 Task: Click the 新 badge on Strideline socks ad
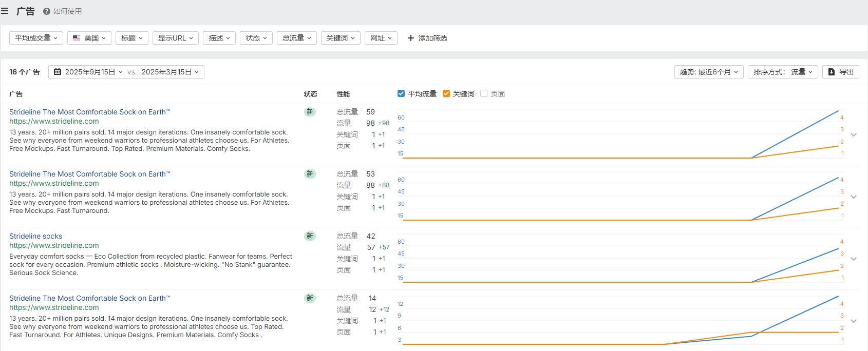point(310,236)
